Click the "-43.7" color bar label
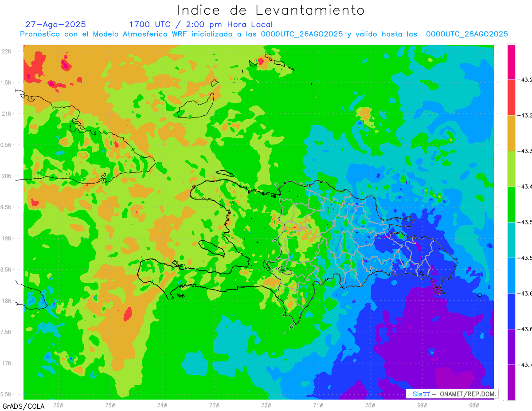 525,365
